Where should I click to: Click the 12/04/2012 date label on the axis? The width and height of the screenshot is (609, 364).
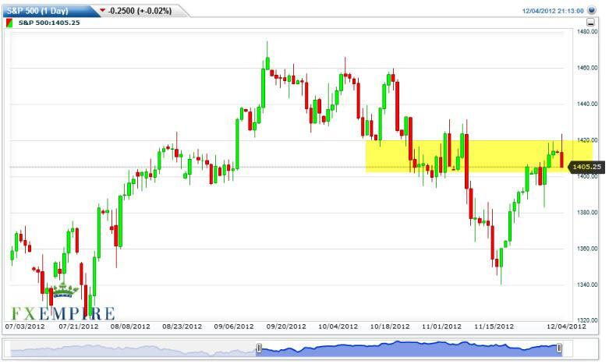(566, 327)
